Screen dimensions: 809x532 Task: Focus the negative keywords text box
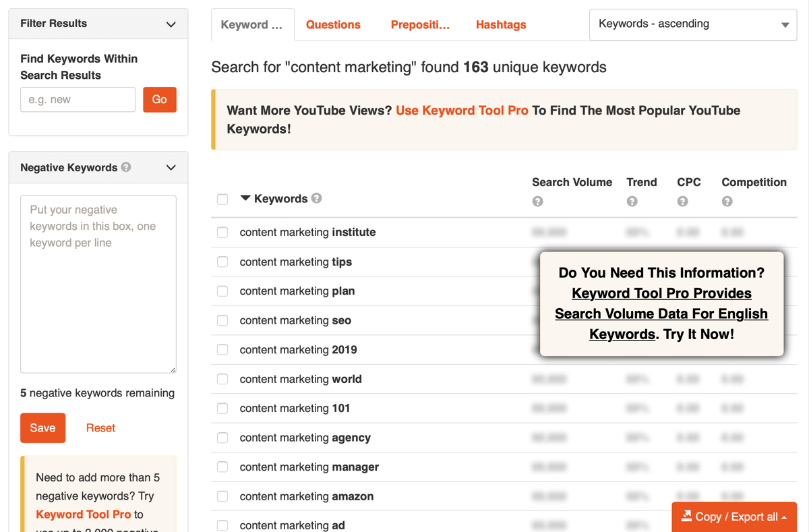[x=98, y=284]
